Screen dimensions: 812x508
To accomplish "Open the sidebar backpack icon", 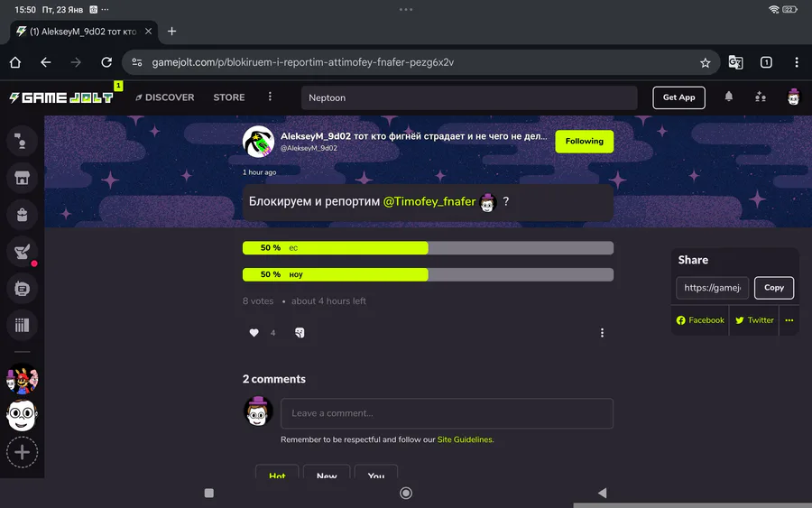I will [22, 215].
